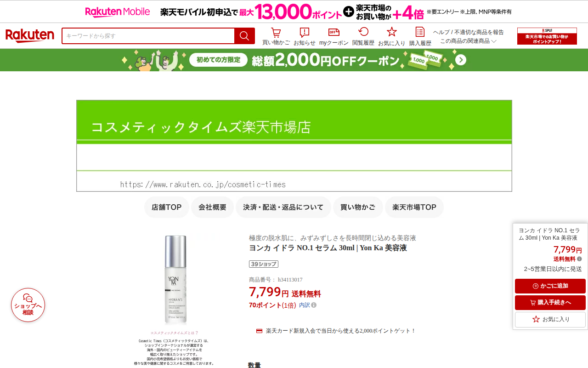Viewport: 588px width, 368px height.
Task: Open the shopping cart icon in header
Action: tap(276, 32)
